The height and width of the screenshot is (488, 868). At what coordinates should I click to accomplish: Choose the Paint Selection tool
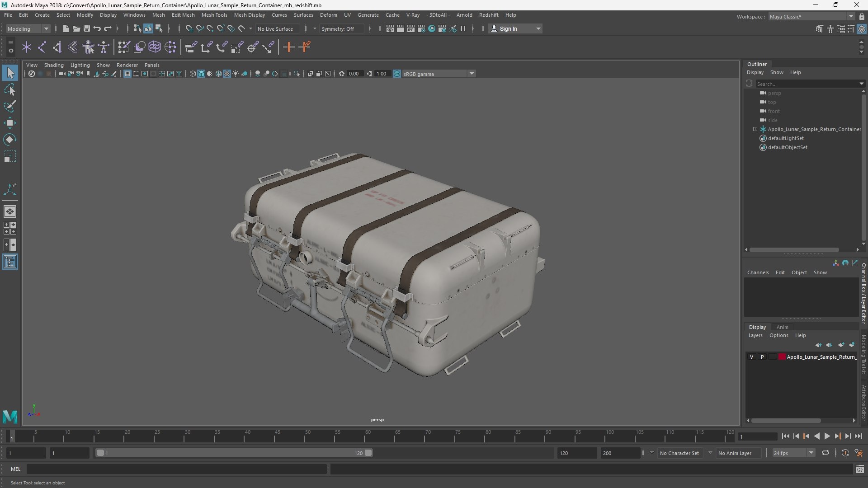pyautogui.click(x=10, y=106)
